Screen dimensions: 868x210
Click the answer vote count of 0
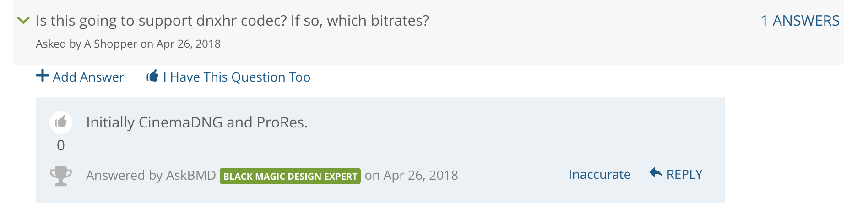tap(61, 145)
